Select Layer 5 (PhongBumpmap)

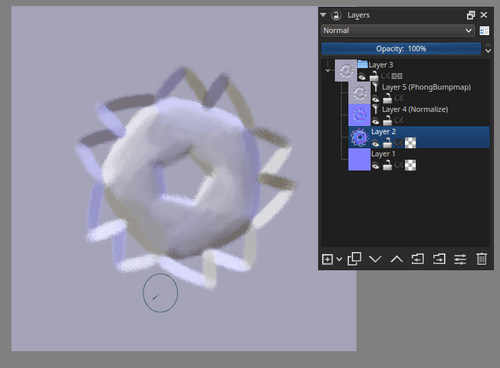click(x=419, y=93)
